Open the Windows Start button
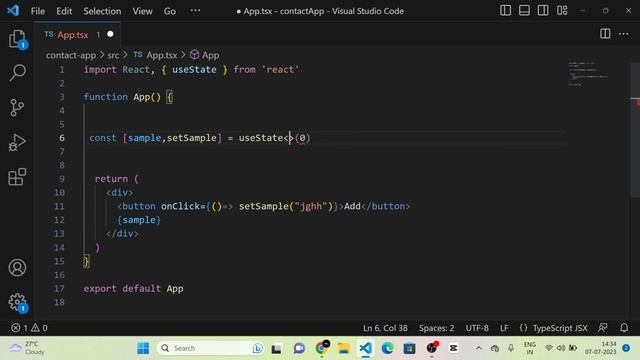This screenshot has width=640, height=360. (x=143, y=348)
